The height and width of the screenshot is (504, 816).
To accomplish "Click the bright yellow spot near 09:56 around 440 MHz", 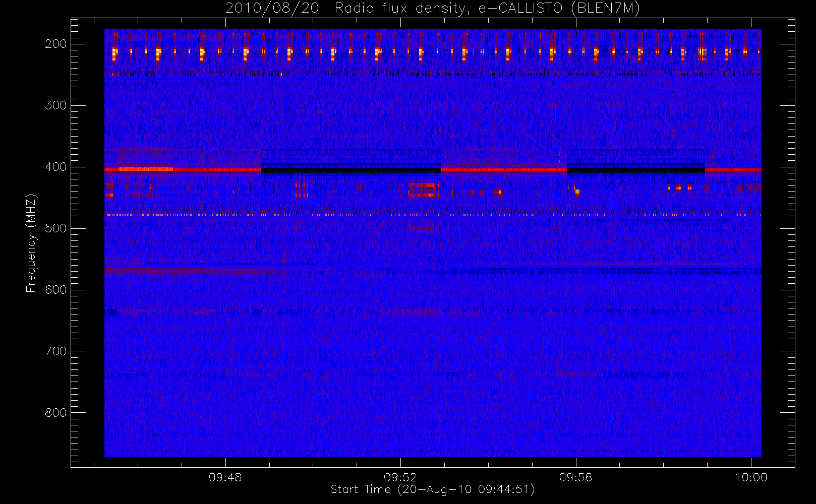I will (577, 192).
